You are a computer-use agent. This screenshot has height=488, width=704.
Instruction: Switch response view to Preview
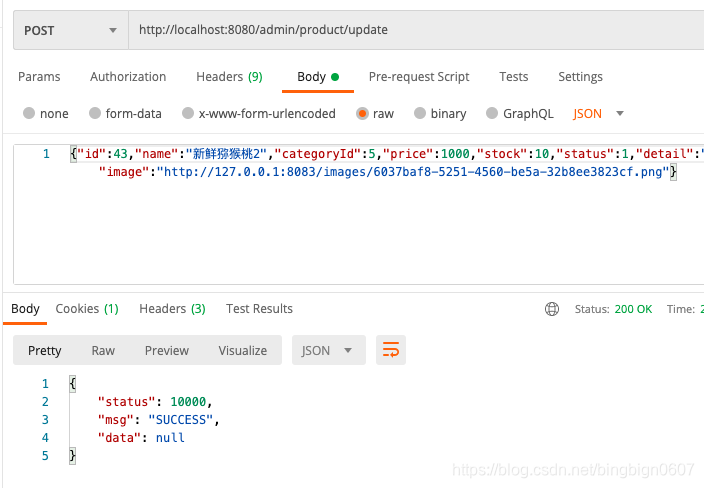(167, 350)
